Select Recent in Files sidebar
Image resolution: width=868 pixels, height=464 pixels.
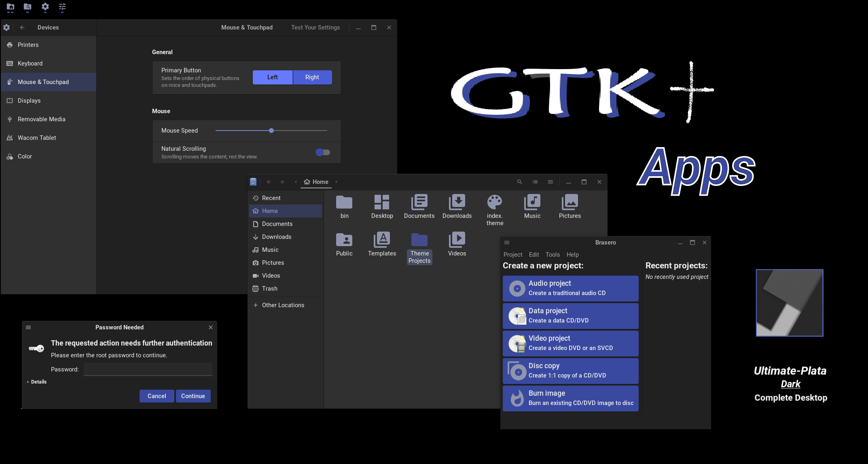pyautogui.click(x=286, y=198)
